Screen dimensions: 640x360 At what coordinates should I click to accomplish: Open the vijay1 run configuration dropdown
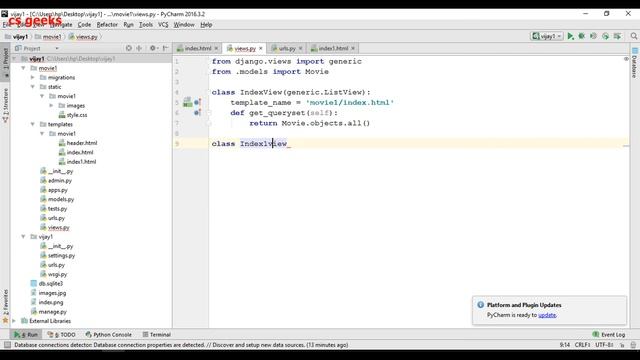(547, 36)
